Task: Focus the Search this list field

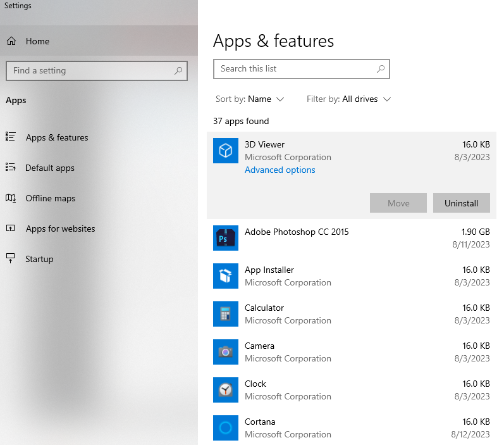Action: (x=302, y=68)
